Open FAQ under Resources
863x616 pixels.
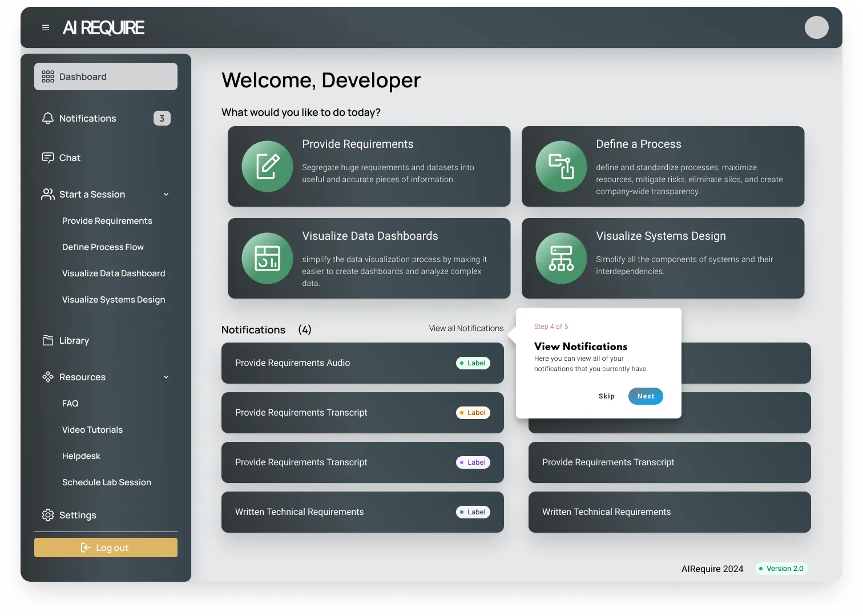(x=70, y=404)
